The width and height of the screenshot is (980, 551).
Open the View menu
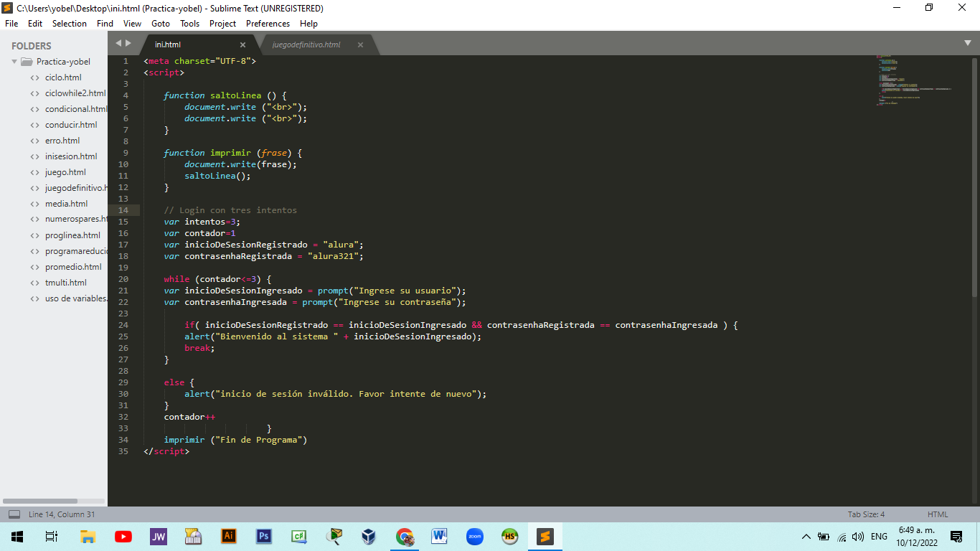click(133, 24)
